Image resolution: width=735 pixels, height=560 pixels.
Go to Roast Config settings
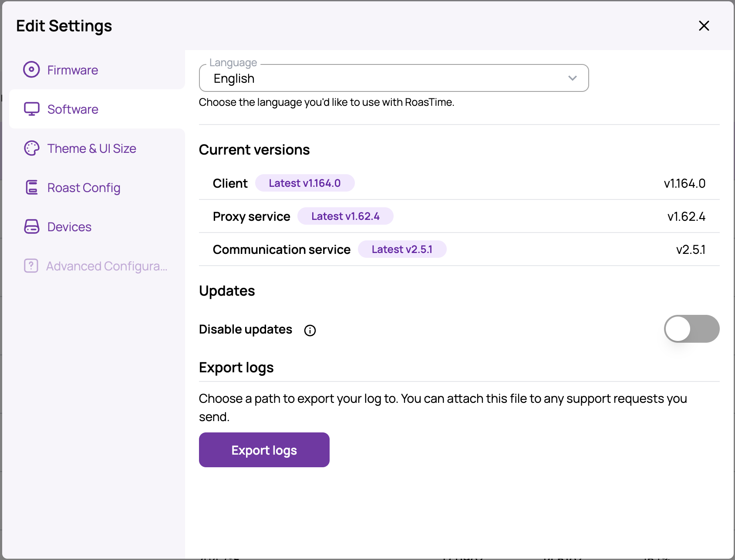(x=84, y=188)
